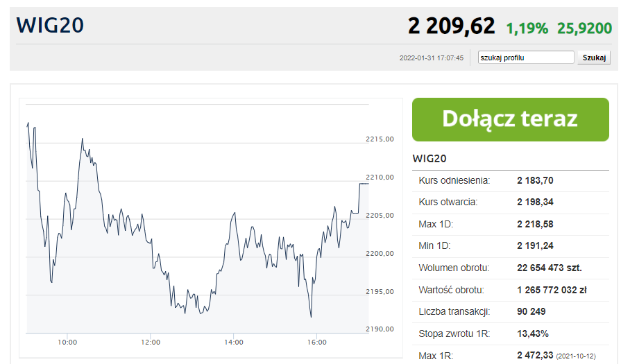621x364 pixels.
Task: Click the quote timestamp 2022-01-31 17:07:45
Action: point(431,58)
